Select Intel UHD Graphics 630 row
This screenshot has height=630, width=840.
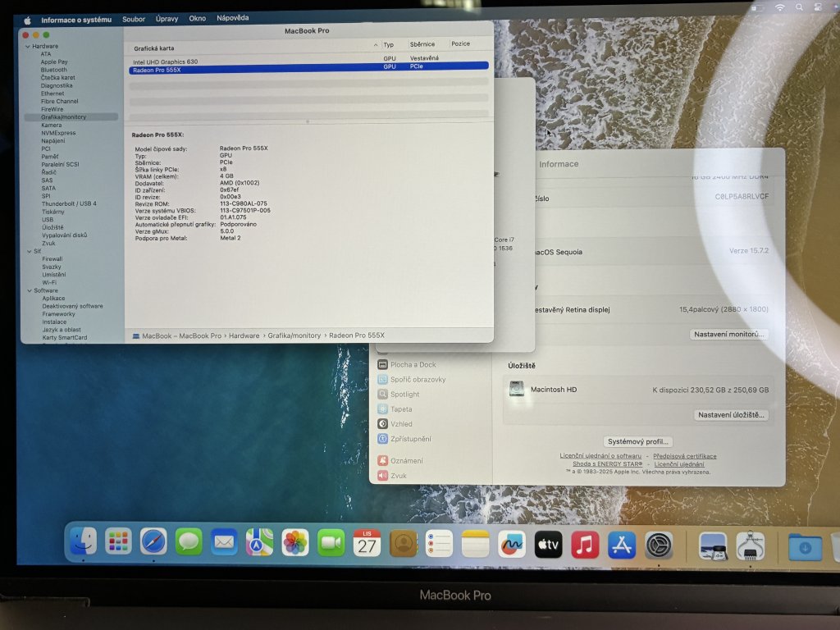[308, 62]
